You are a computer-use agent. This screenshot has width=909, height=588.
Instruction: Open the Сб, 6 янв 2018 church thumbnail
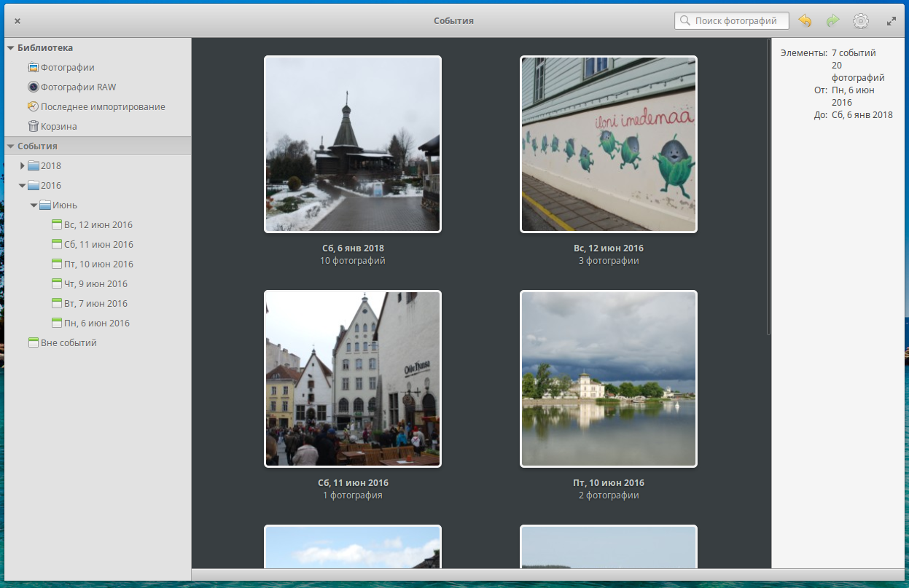click(x=353, y=144)
